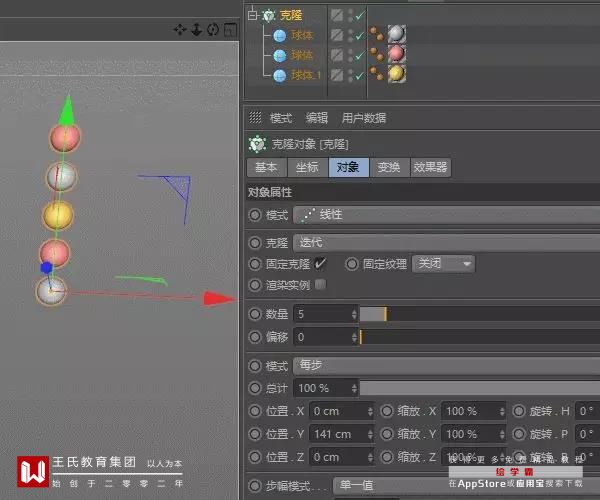This screenshot has height=500, width=600.
Task: Click layer swatch on the 球体_1 row
Action: click(x=337, y=75)
